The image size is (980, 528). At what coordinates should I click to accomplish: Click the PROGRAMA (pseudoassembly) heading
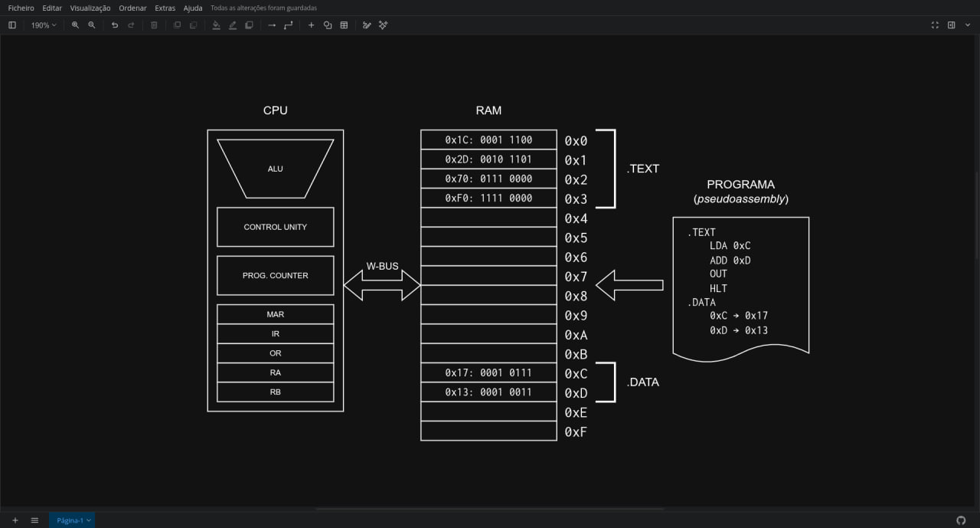pos(740,192)
